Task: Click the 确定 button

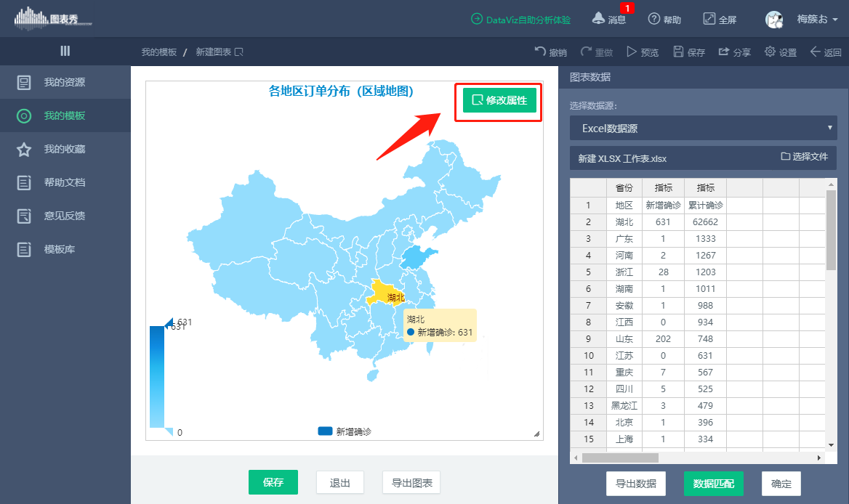Action: (781, 484)
